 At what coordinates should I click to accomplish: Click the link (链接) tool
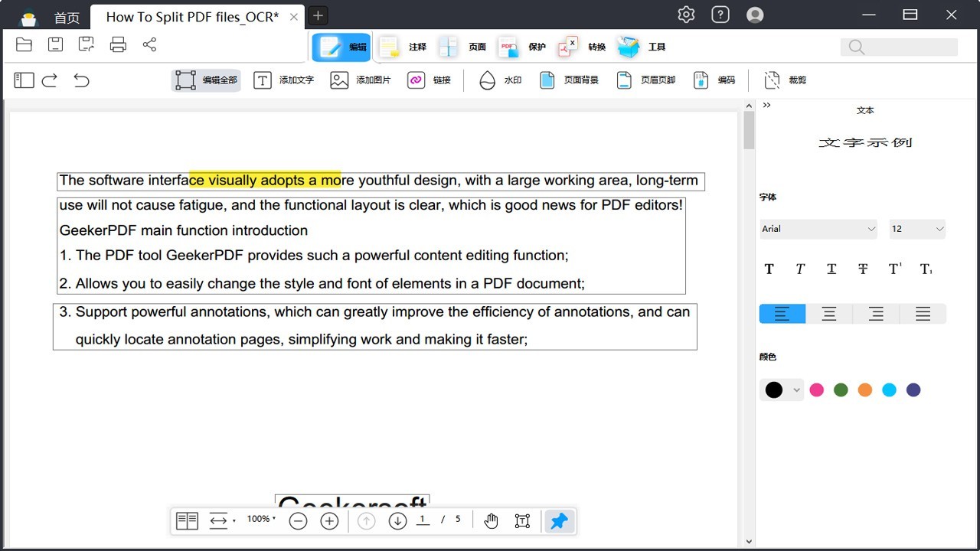click(429, 80)
